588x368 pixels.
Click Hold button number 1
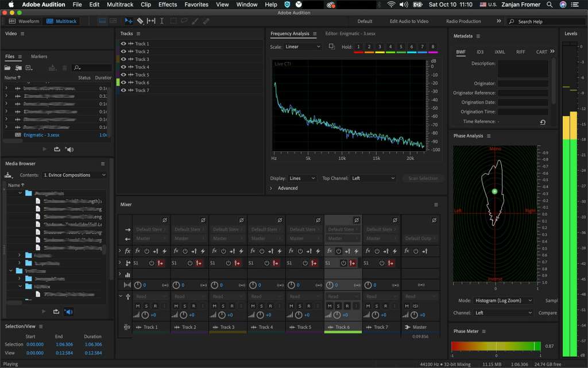click(358, 47)
